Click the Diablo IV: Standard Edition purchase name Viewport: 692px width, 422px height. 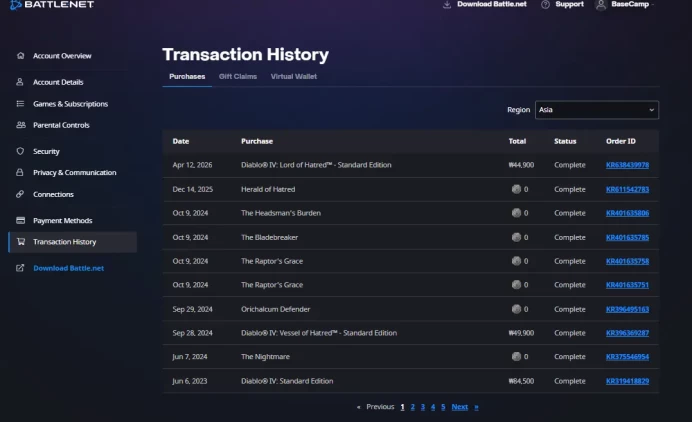(287, 381)
